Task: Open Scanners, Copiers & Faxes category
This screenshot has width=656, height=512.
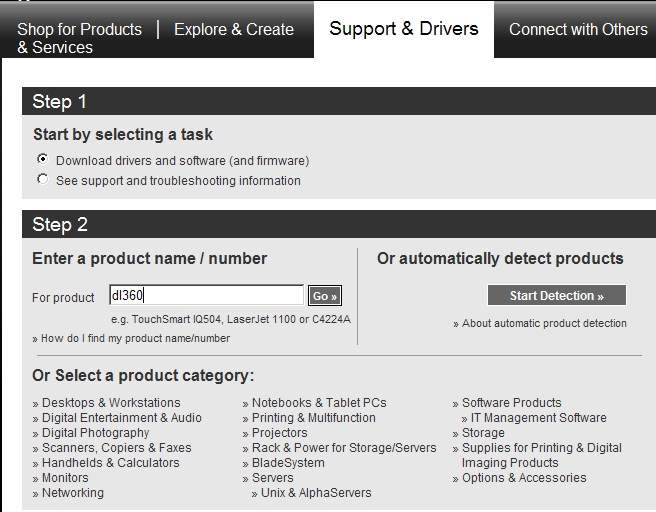Action: pyautogui.click(x=117, y=448)
